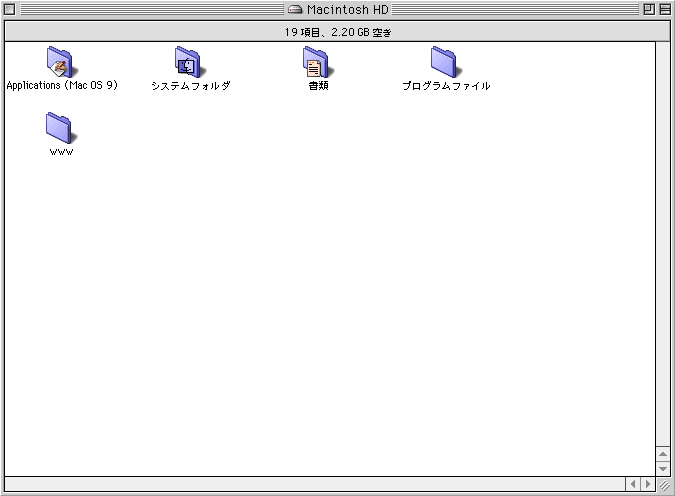Click the 書類 label text
Screen dimensions: 675x496
[x=319, y=86]
